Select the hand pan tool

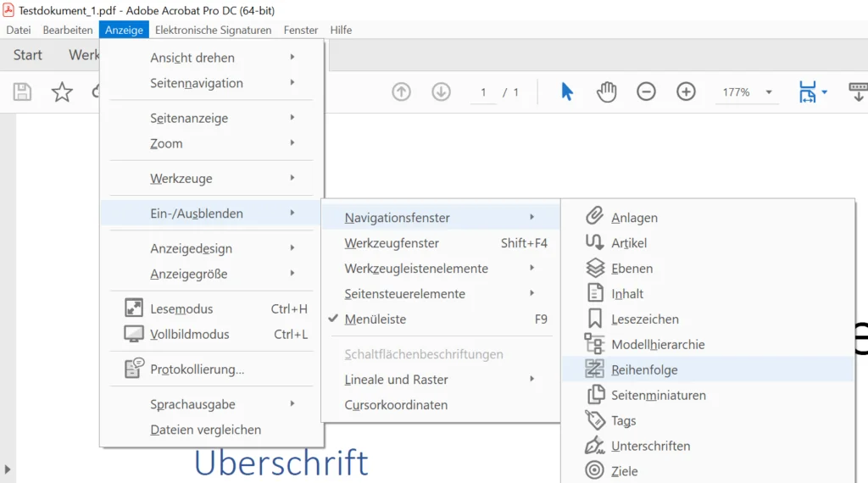(x=606, y=92)
